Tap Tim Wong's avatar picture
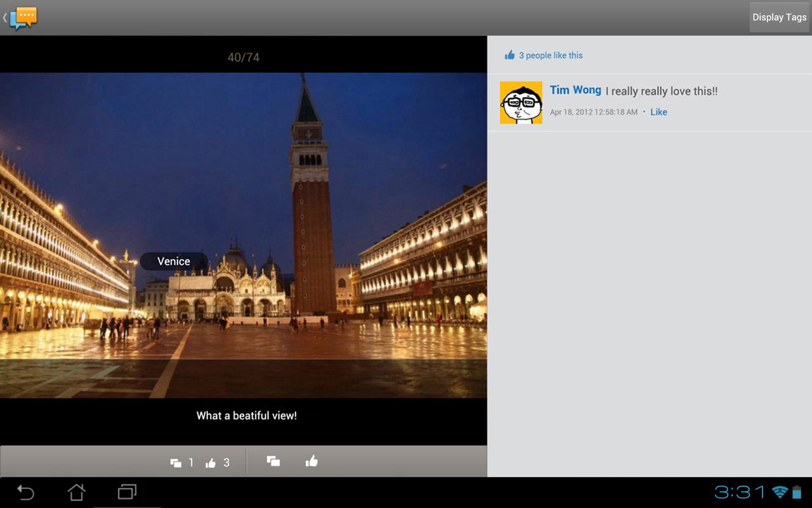Image resolution: width=812 pixels, height=508 pixels. pos(521,103)
